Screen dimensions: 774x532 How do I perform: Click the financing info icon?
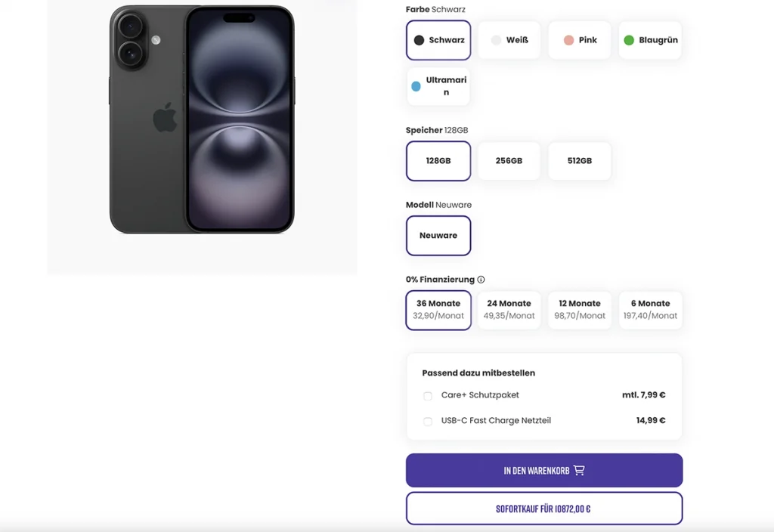(481, 280)
